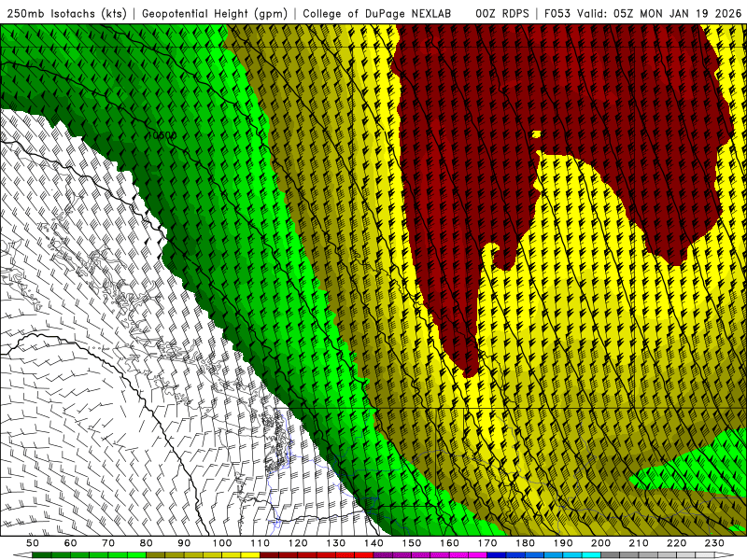Click the purple swatch starting at 140

[x=383, y=555]
